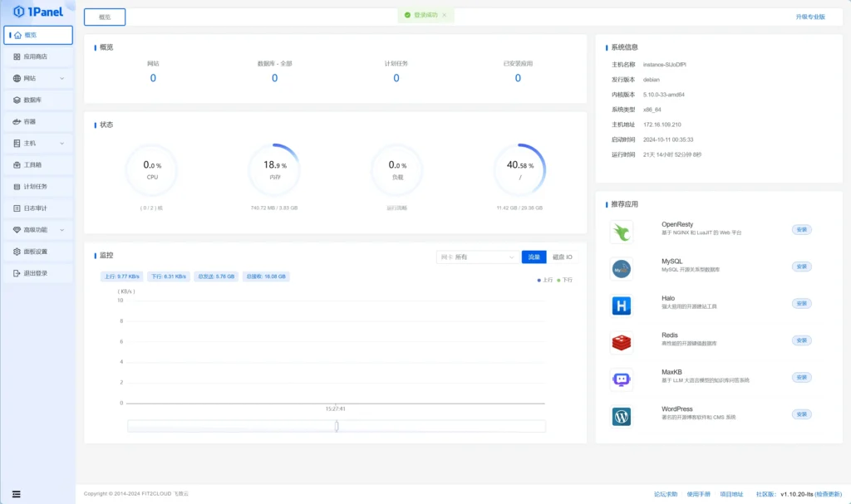851x504 pixels.
Task: Click the CPU usage gauge
Action: [x=152, y=170]
